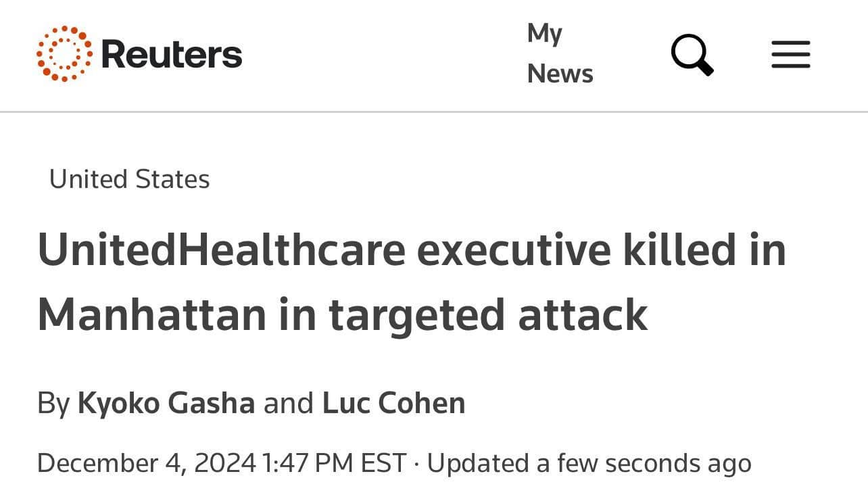Image resolution: width=868 pixels, height=499 pixels.
Task: Click the headline line 'Manhattan in targeted attack'
Action: 343,315
